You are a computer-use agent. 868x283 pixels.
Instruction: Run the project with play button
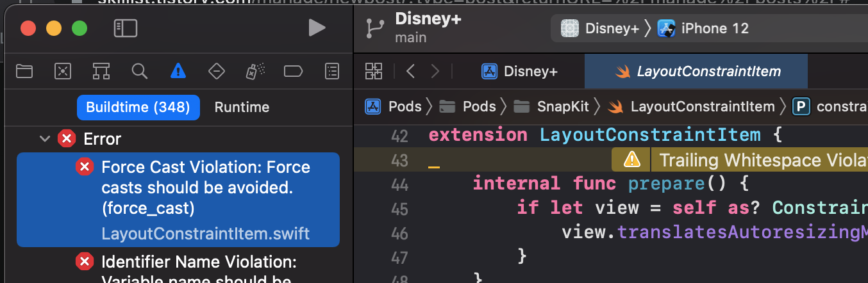pos(316,28)
